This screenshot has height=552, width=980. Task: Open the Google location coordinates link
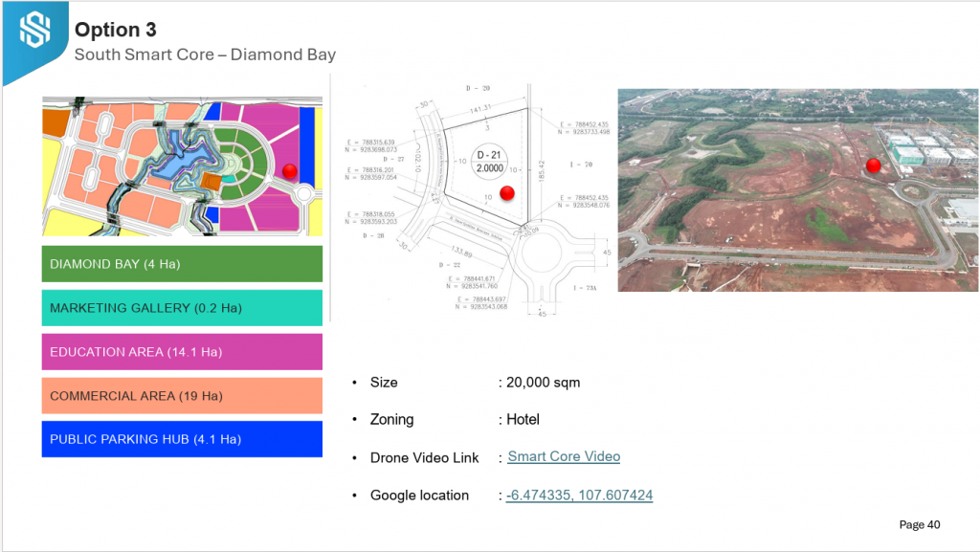pos(579,496)
